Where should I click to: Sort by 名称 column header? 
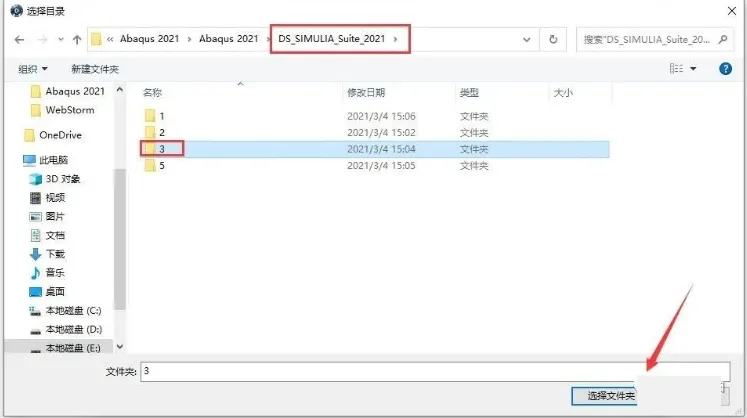(152, 93)
